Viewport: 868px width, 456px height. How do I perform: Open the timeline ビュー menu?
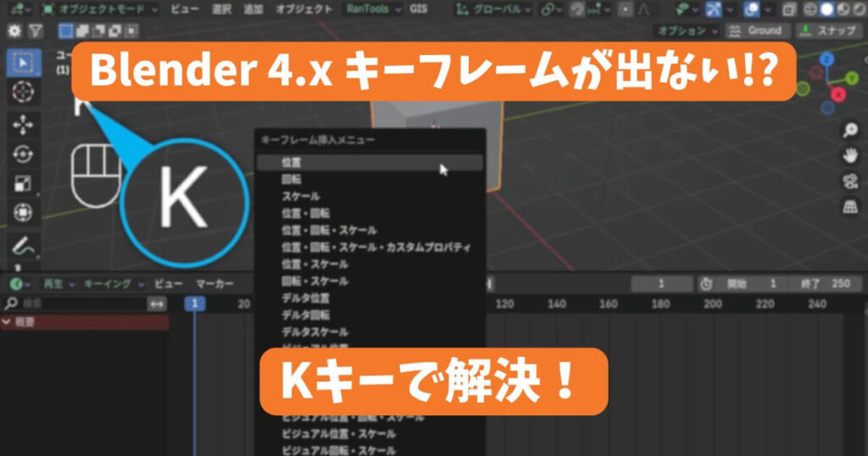(169, 284)
